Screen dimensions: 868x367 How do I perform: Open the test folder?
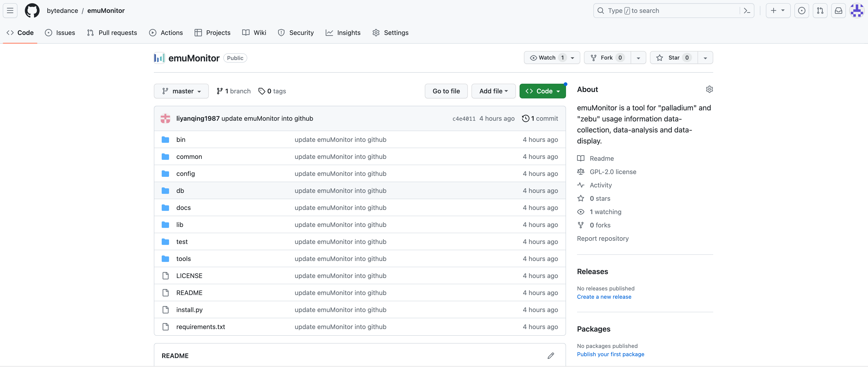coord(182,242)
